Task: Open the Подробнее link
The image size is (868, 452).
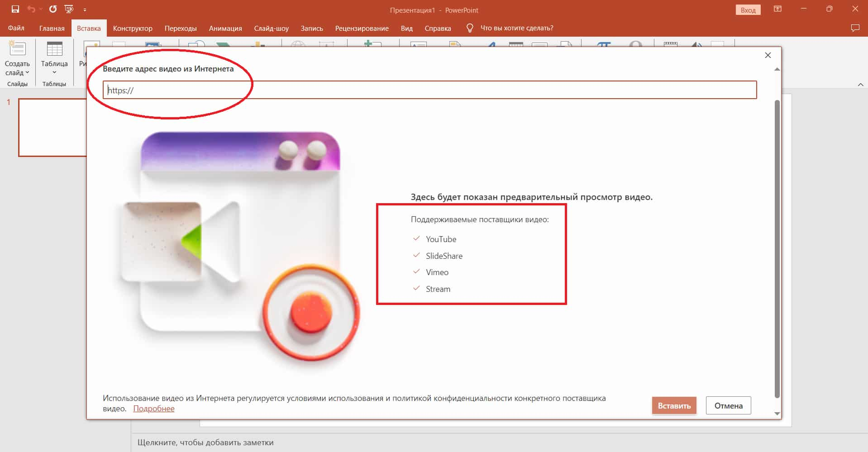Action: (154, 409)
